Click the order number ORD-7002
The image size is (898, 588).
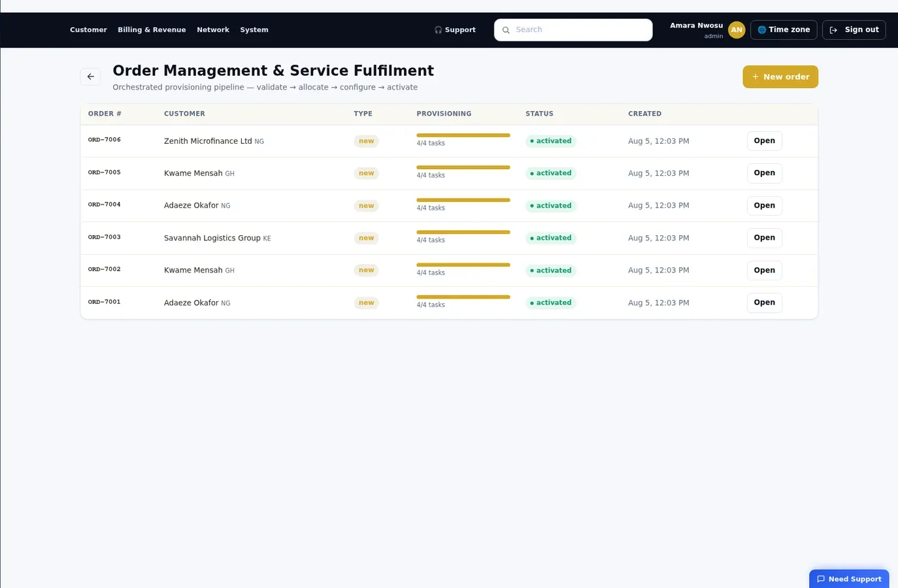[105, 269]
